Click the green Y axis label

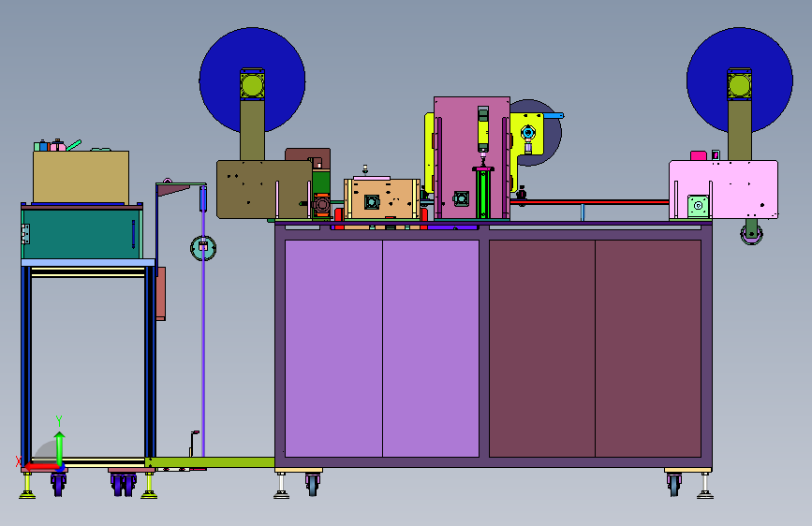click(59, 421)
